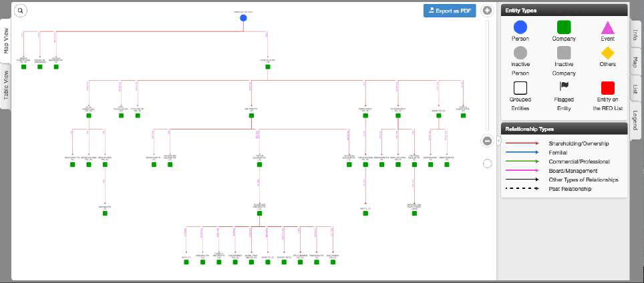This screenshot has width=644, height=283.
Task: Click the white circle below the zoom-out button
Action: click(x=487, y=164)
